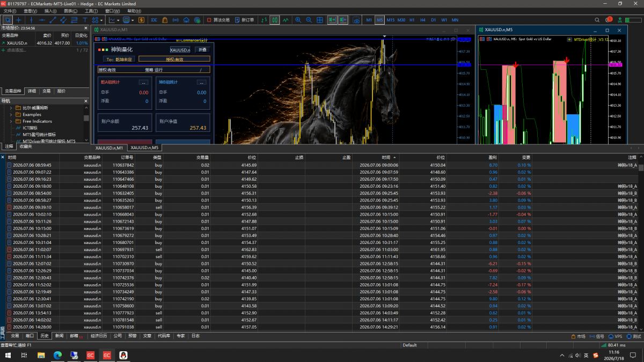Take a chart screenshot with camera icon

(x=356, y=20)
